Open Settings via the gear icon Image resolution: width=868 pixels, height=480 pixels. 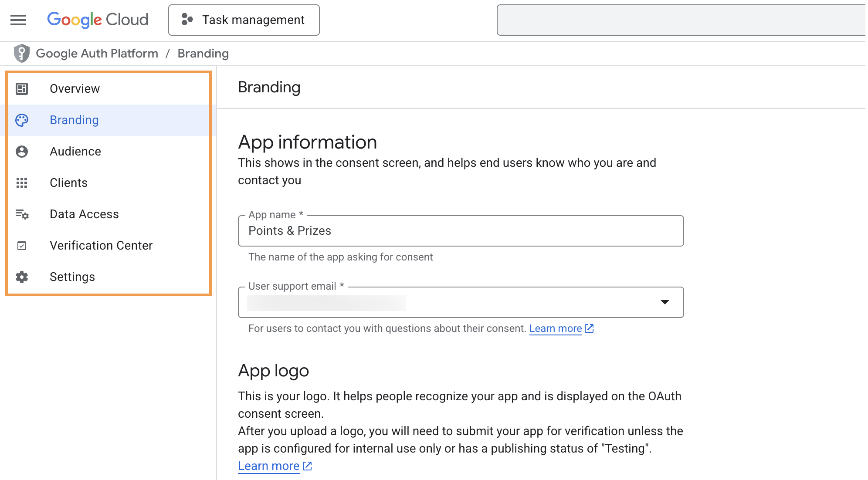coord(22,277)
